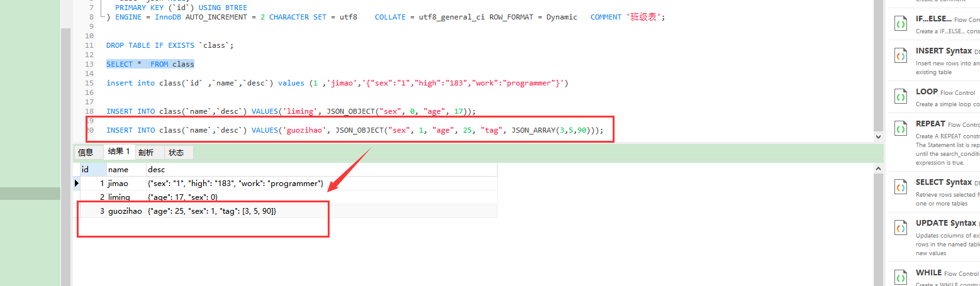The width and height of the screenshot is (980, 286).
Task: Click the INSERT statement for 'guozihao'
Action: pos(355,130)
